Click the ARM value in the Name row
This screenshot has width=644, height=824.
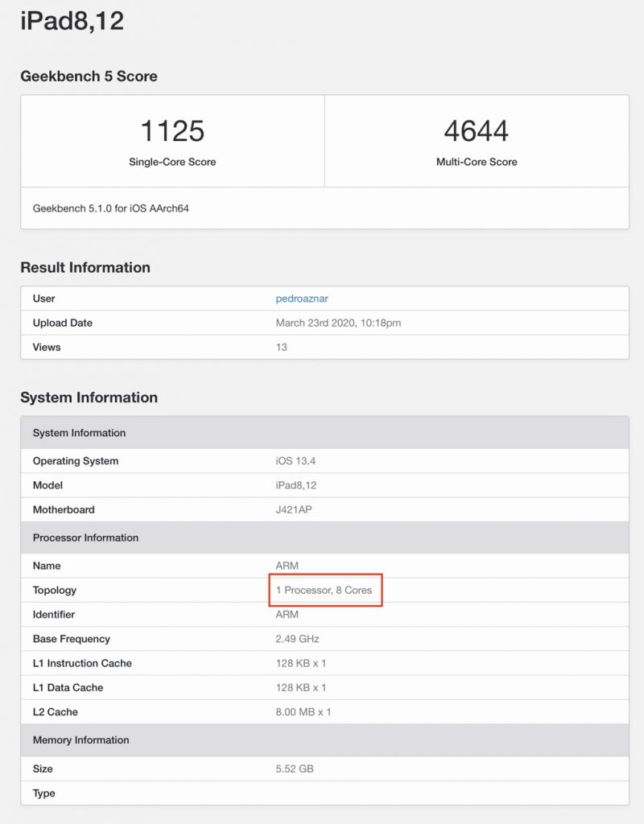[287, 566]
